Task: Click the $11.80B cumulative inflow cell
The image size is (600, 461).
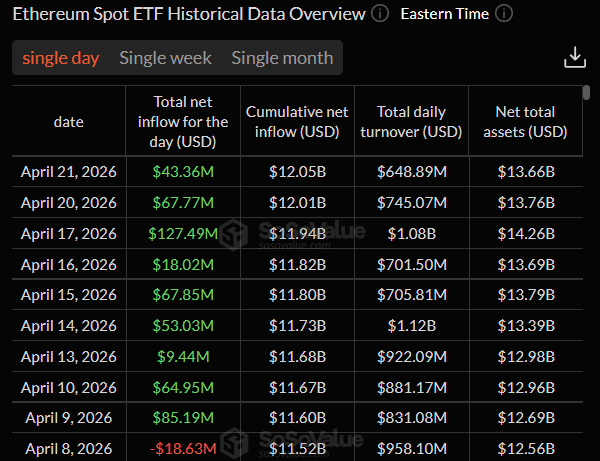Action: tap(297, 295)
